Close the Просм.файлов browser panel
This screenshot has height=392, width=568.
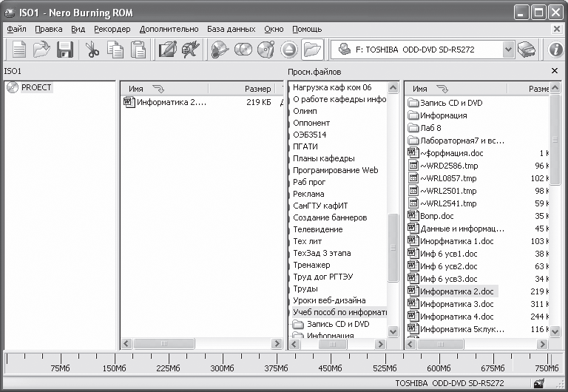tap(555, 70)
